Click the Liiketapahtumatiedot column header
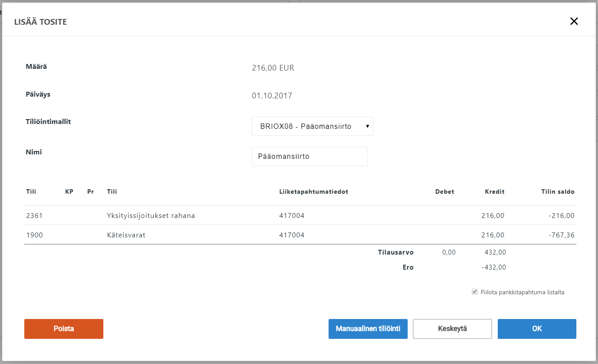This screenshot has width=598, height=364. (314, 192)
